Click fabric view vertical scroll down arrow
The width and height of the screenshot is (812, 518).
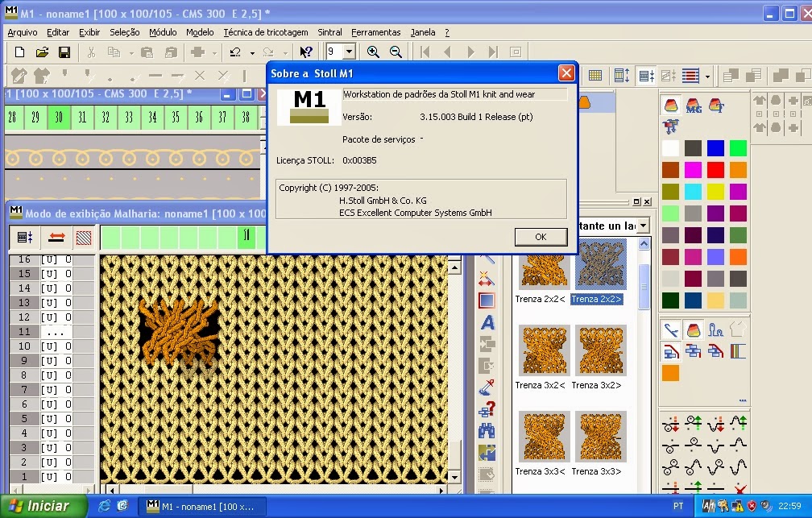[454, 477]
